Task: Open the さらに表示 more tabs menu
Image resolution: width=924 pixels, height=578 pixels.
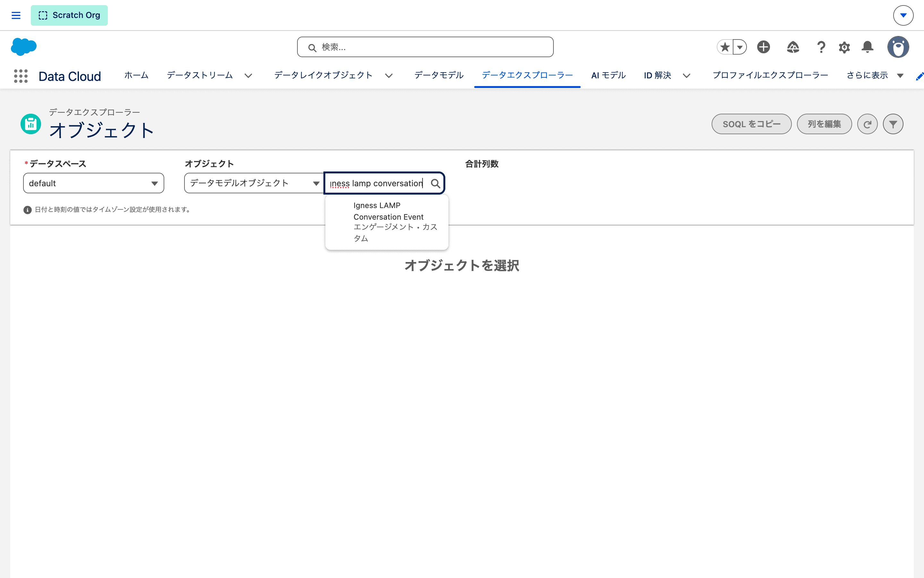Action: pos(875,75)
